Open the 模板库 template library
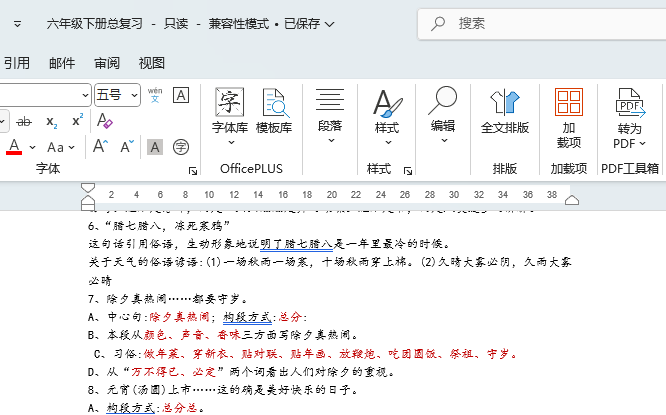This screenshot has width=666, height=415. tap(274, 111)
